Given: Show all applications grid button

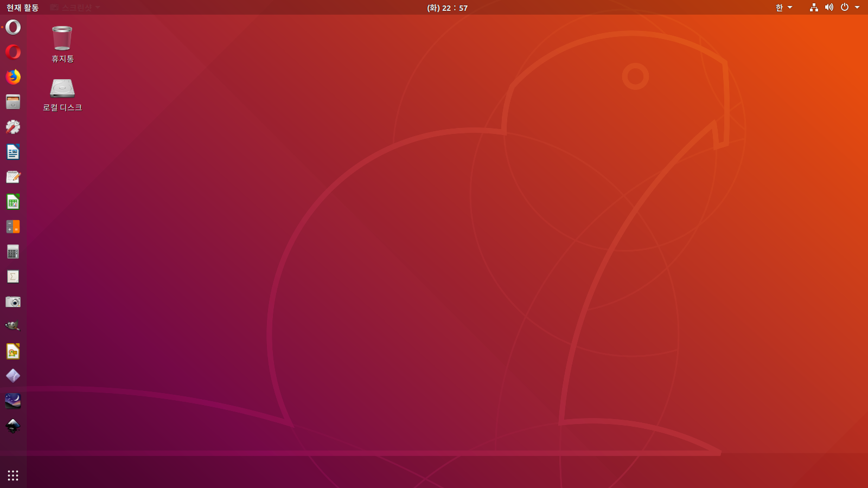Looking at the screenshot, I should 13,476.
